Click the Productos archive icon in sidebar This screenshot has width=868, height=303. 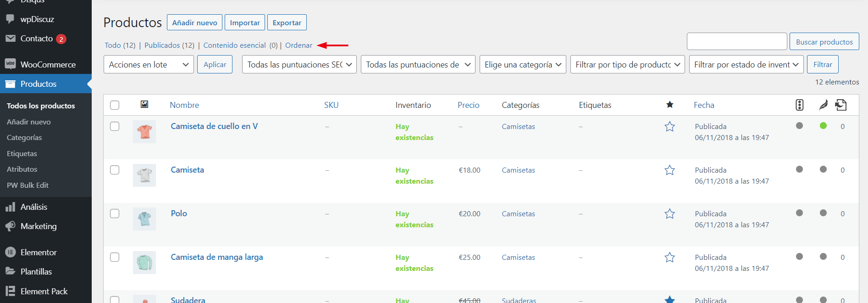coord(10,84)
